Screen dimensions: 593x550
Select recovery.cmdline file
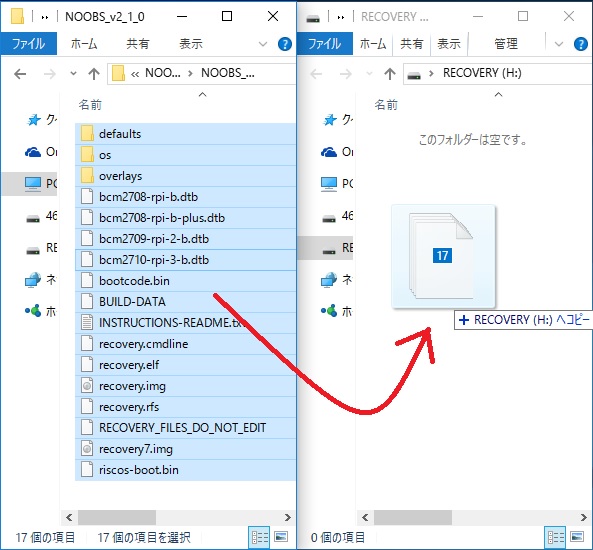pos(185,344)
